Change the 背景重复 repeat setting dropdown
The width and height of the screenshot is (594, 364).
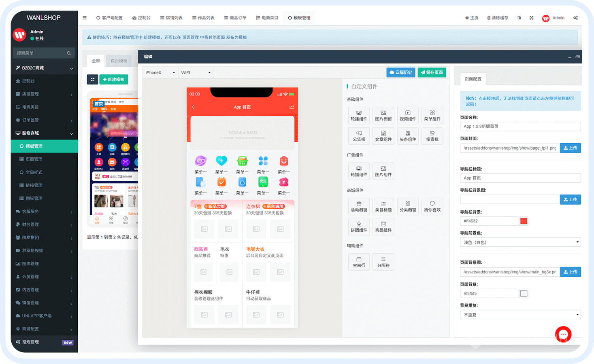520,314
